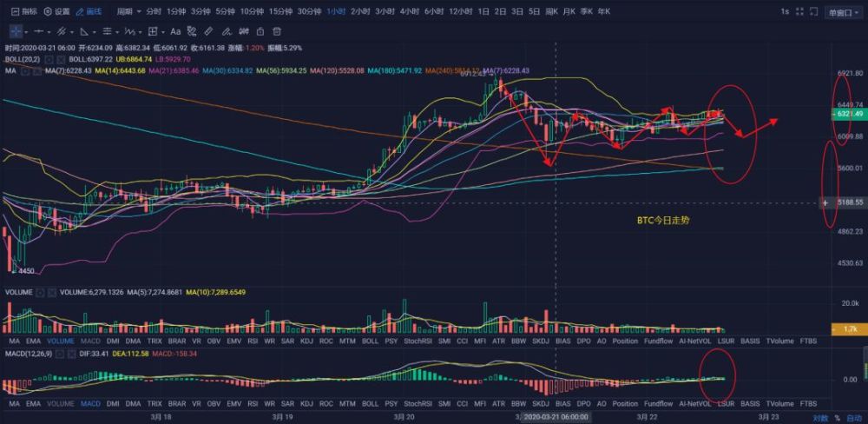
Task: Open the VOLUME indicator settings icon
Action: [x=39, y=292]
